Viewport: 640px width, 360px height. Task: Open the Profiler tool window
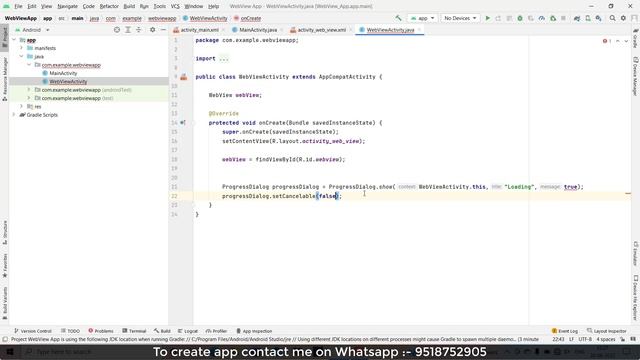(216, 331)
